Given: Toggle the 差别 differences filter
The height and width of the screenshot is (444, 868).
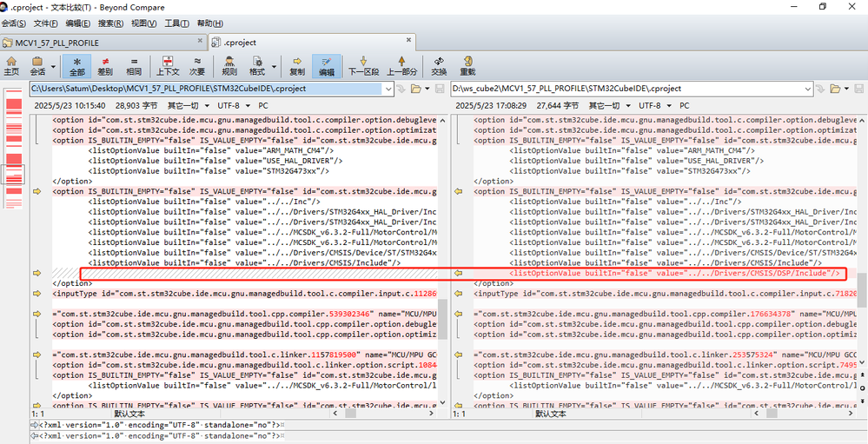Looking at the screenshot, I should click(x=105, y=66).
